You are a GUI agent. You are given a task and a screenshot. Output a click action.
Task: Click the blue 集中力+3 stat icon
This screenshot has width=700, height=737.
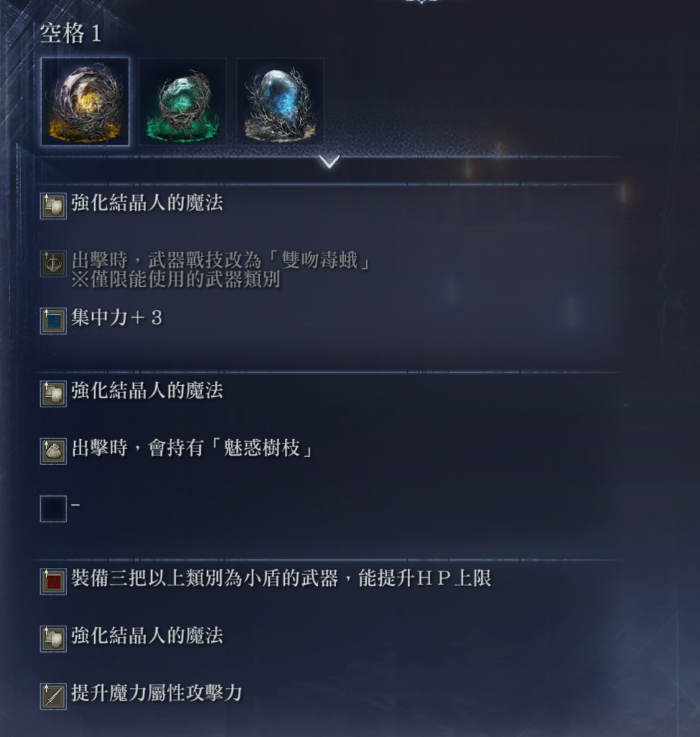pyautogui.click(x=53, y=320)
